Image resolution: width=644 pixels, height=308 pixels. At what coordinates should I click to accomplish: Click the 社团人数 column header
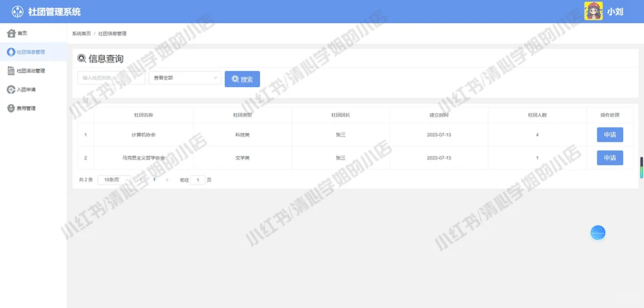pyautogui.click(x=537, y=115)
